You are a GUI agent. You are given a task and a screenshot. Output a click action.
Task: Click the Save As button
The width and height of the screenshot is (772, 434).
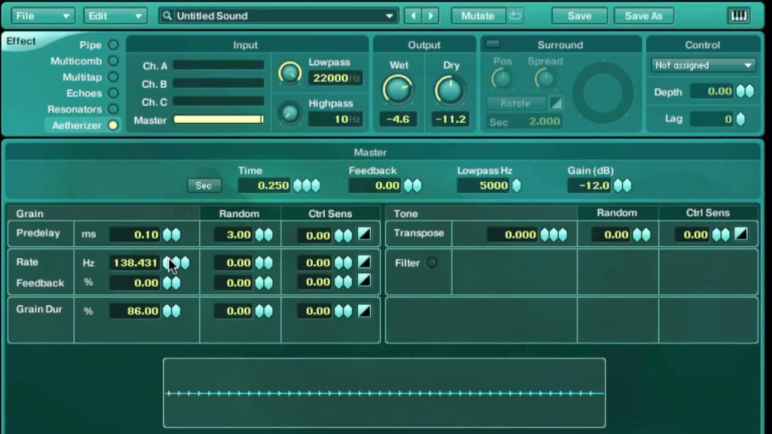coord(643,16)
